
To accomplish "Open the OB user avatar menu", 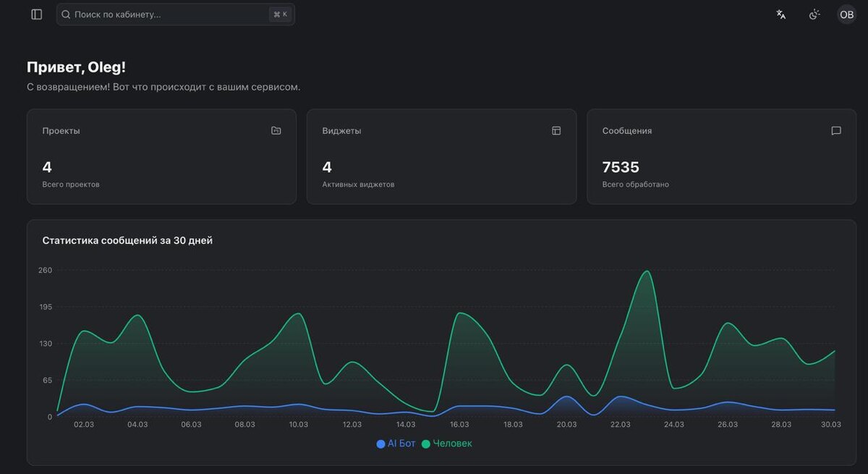I will [x=846, y=14].
